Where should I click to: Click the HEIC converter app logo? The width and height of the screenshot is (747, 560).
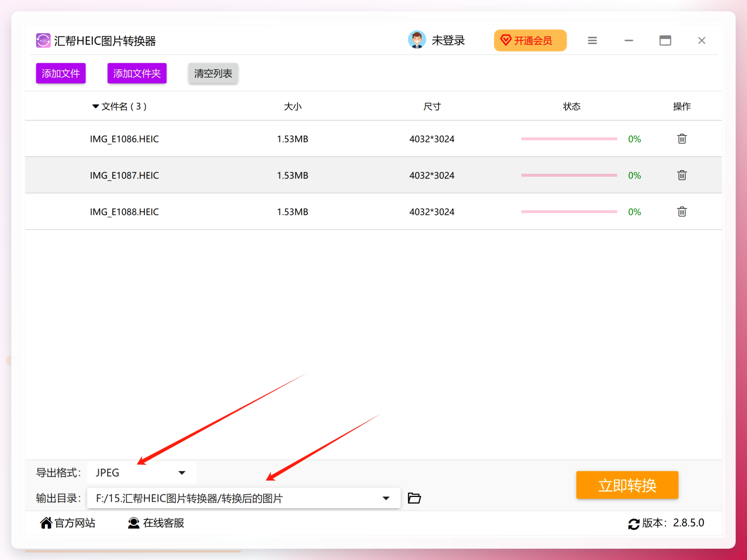[43, 40]
